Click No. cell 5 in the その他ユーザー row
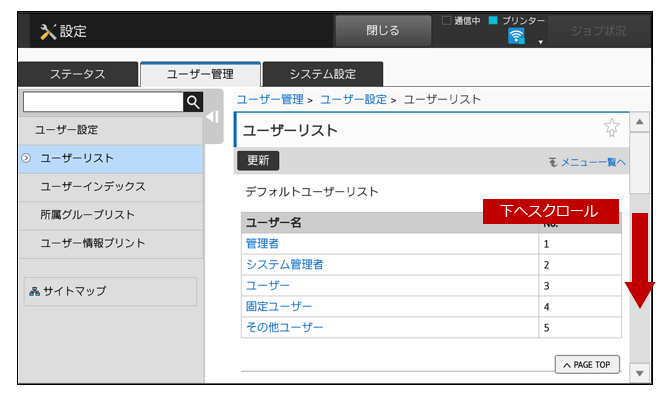Viewport: 670px width, 396px height. [x=580, y=328]
